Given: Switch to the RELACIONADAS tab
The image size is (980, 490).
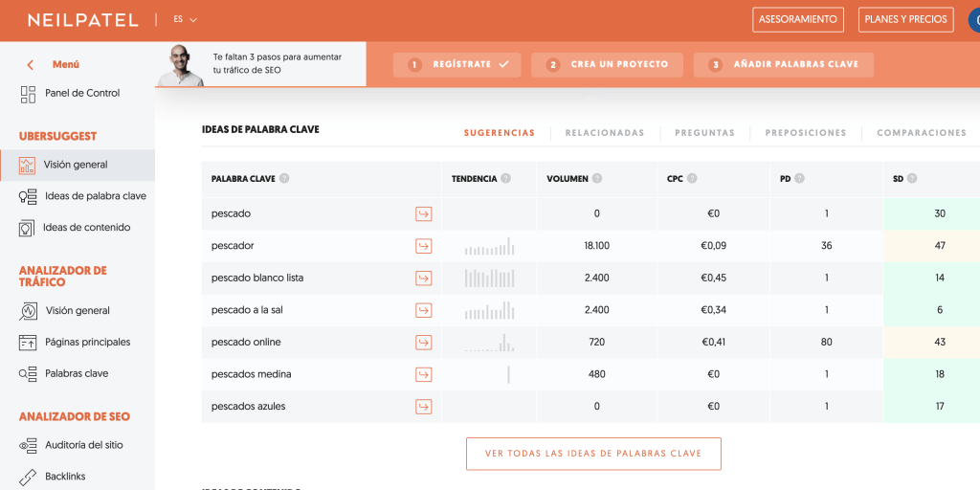Looking at the screenshot, I should pos(604,133).
